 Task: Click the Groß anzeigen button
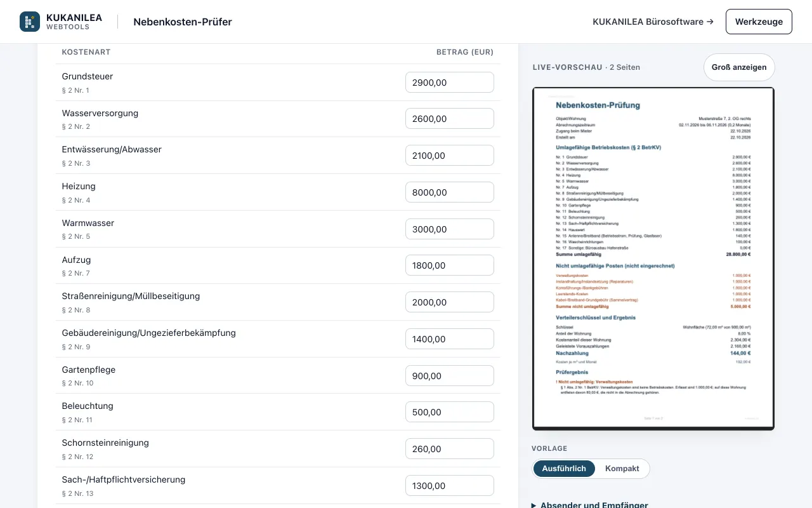[739, 67]
